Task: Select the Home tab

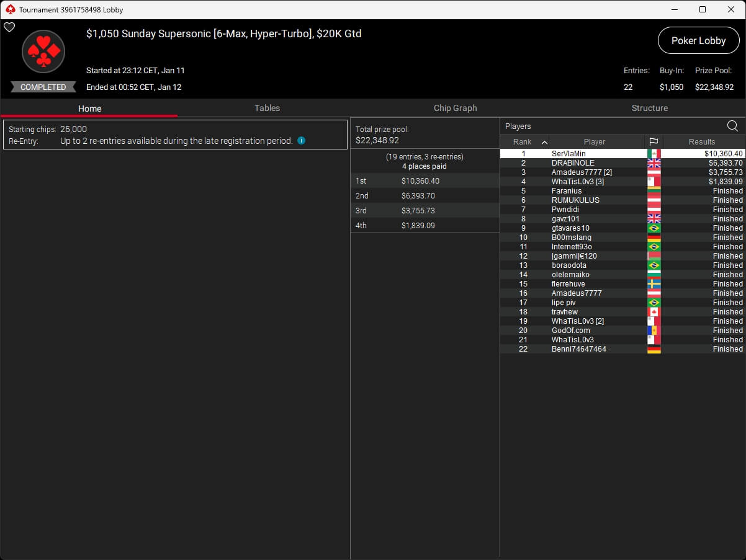Action: pos(89,109)
